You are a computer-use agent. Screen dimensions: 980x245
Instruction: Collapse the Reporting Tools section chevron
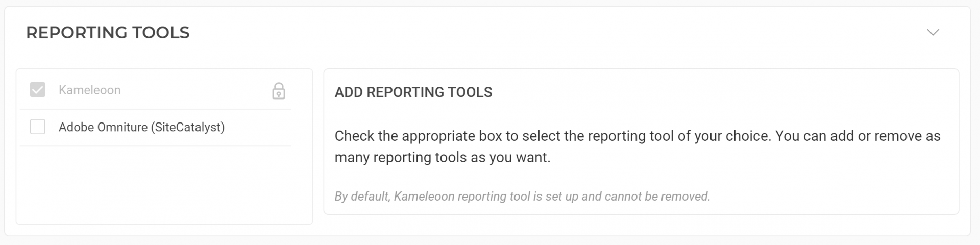coord(933,32)
